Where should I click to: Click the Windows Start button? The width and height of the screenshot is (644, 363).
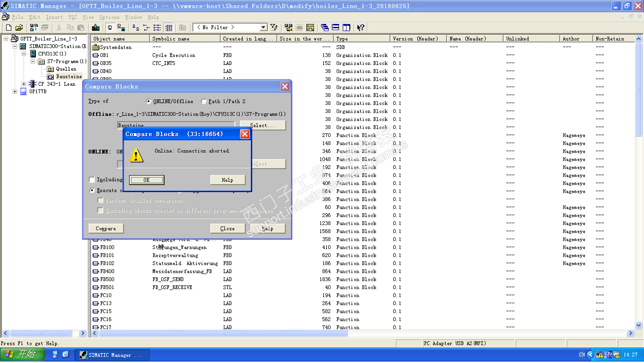point(23,355)
